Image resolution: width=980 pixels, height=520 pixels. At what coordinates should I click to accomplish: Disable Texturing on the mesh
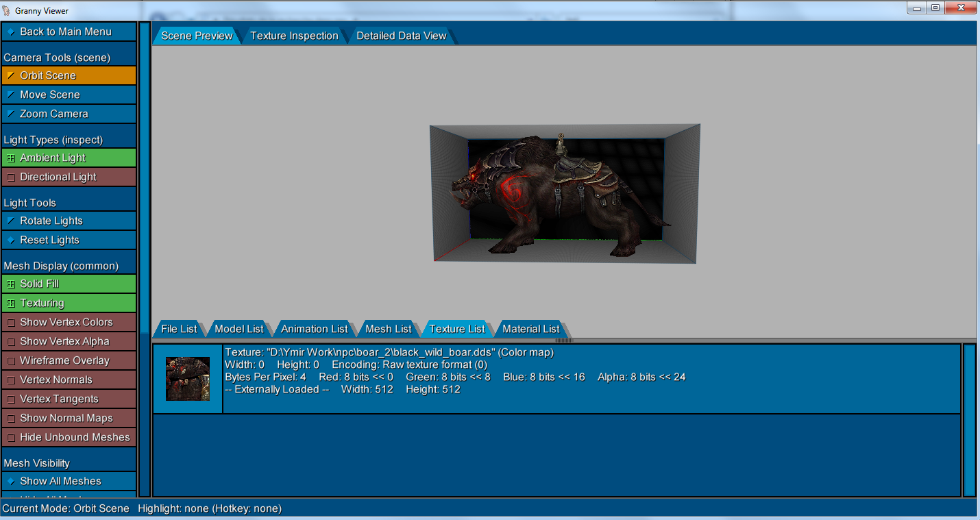point(69,303)
